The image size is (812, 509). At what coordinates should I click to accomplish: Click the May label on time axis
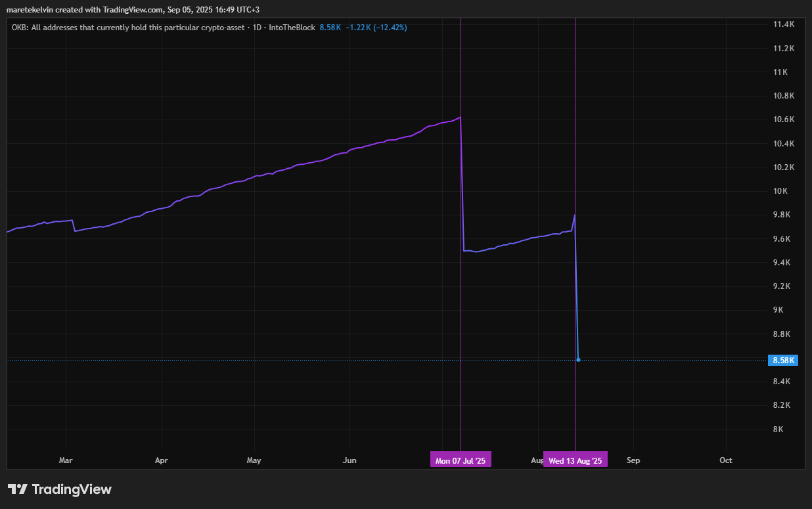pyautogui.click(x=254, y=460)
